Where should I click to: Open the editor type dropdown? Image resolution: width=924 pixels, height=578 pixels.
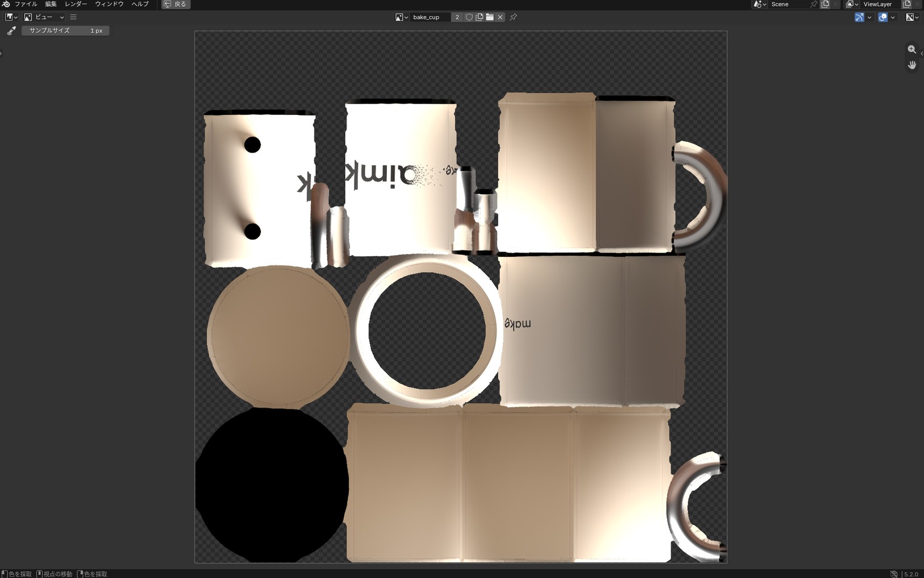pyautogui.click(x=11, y=17)
